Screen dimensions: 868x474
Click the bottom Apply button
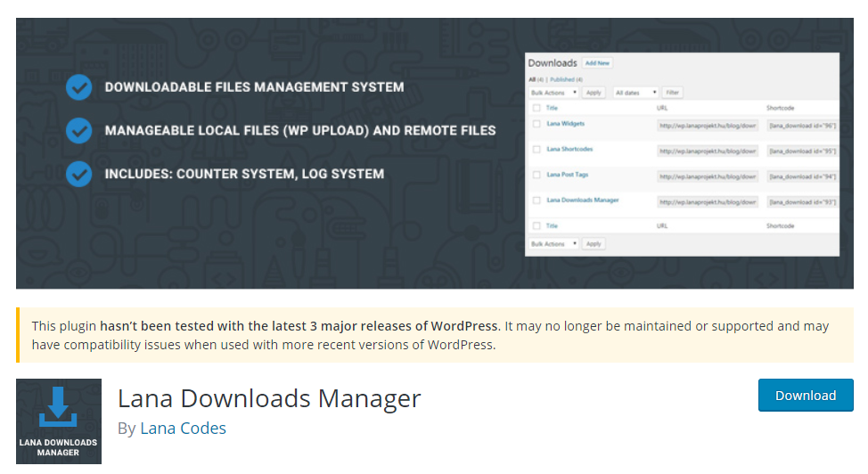coord(594,243)
